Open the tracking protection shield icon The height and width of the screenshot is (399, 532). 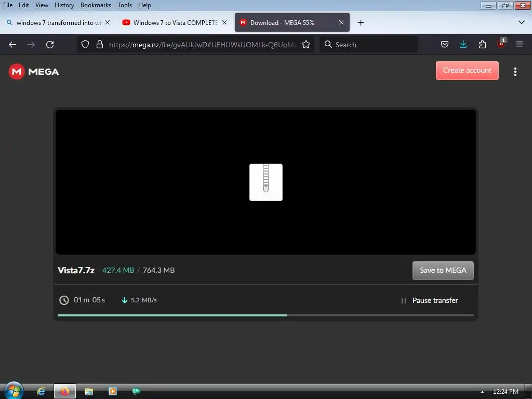(x=85, y=45)
